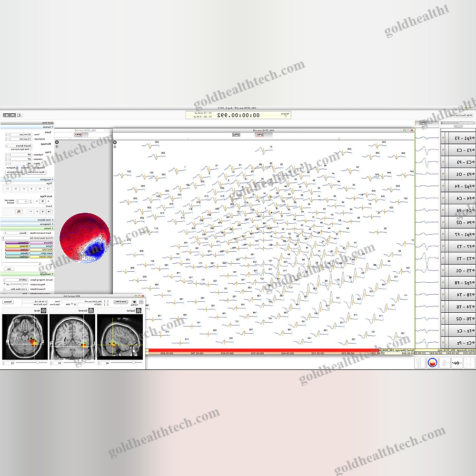Click the Mean Correction button
476x476 pixels.
pos(36,172)
